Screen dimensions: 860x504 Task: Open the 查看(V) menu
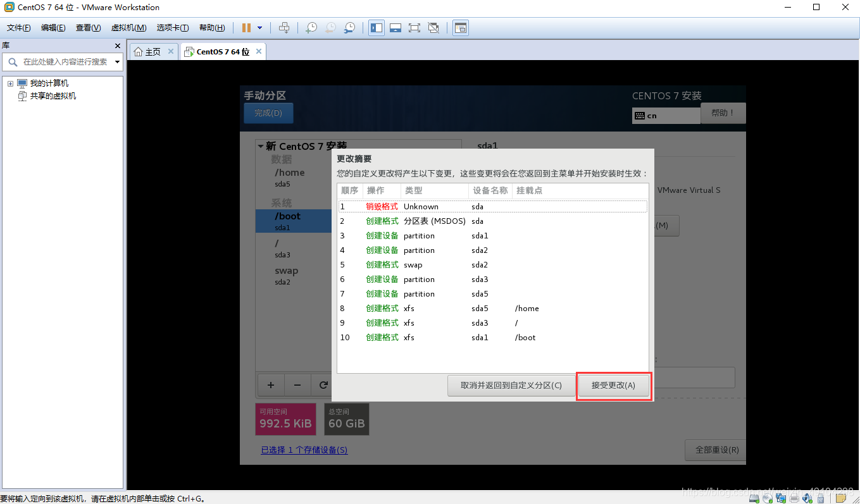pos(88,28)
